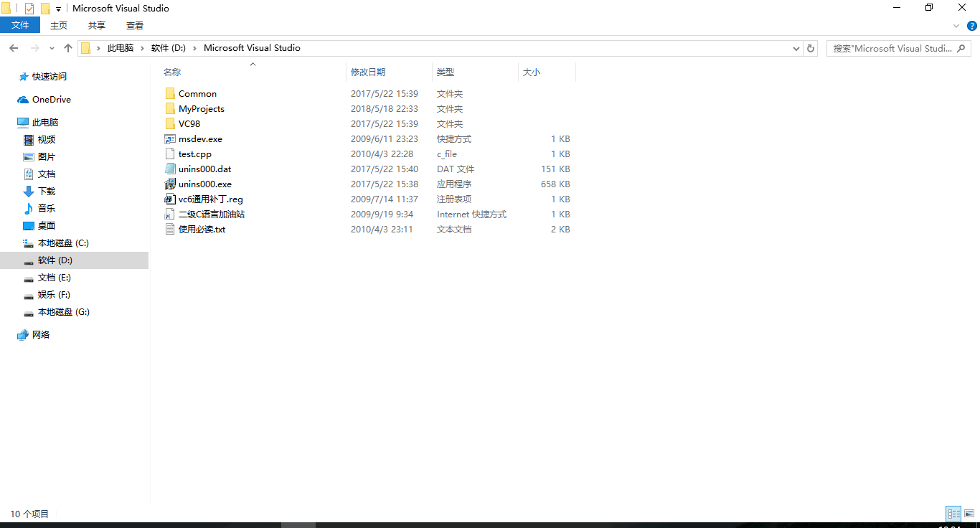Click the quick access properties toolbar icon
Screen dimensions: 980x528
point(29,9)
